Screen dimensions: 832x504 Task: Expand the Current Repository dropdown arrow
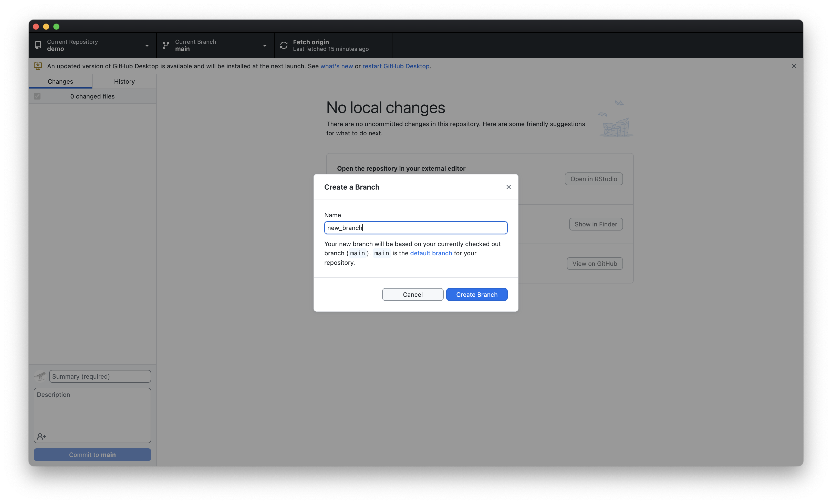click(147, 46)
